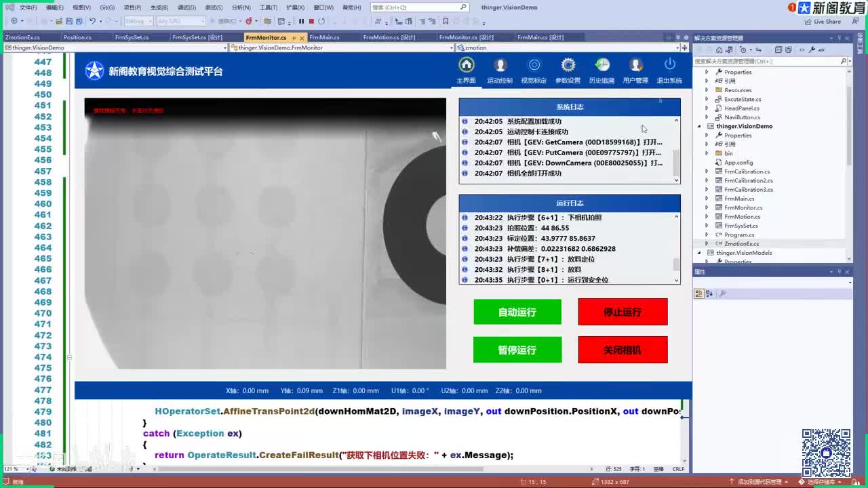Click the Y轴 0.09 mm readout
The width and height of the screenshot is (868, 488).
(301, 390)
